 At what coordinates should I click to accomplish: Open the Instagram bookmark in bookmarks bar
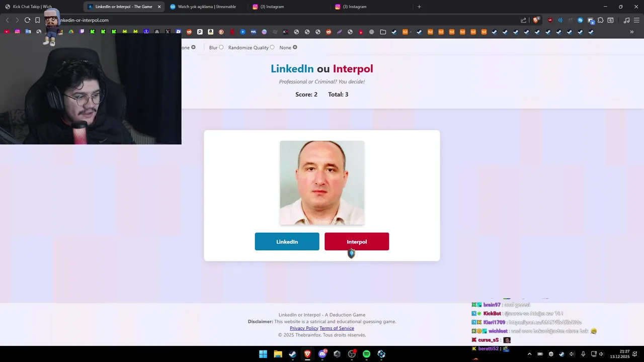(17, 32)
